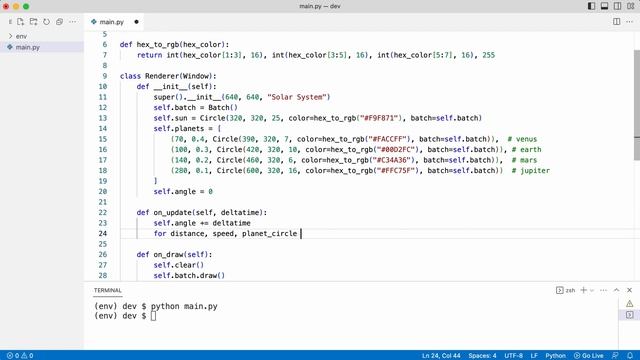Click New File icon in explorer header
The height and width of the screenshot is (360, 640).
click(20, 22)
